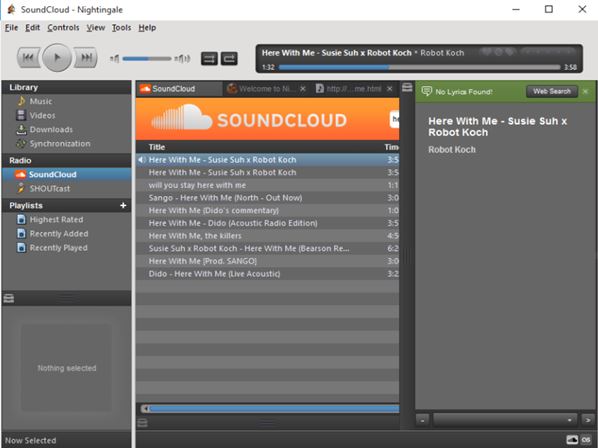Select 'Here With Me (Dido's commentary)' track

pyautogui.click(x=268, y=210)
